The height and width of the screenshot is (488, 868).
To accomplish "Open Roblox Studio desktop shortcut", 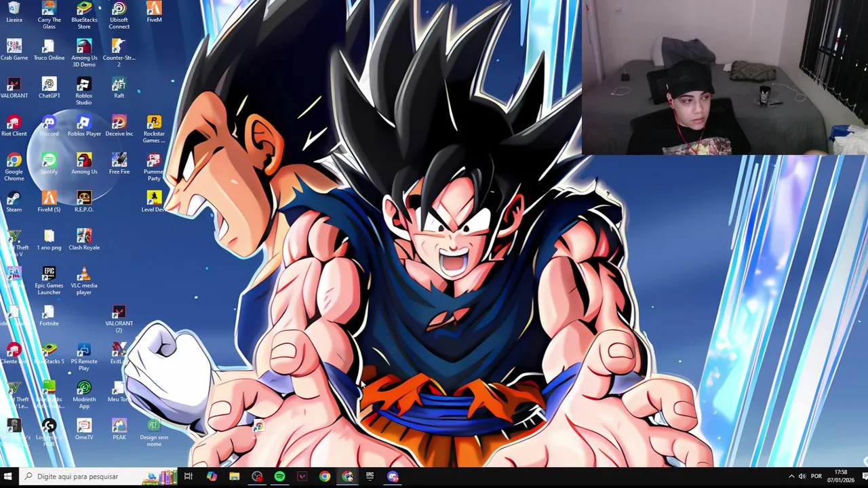I will (x=84, y=91).
